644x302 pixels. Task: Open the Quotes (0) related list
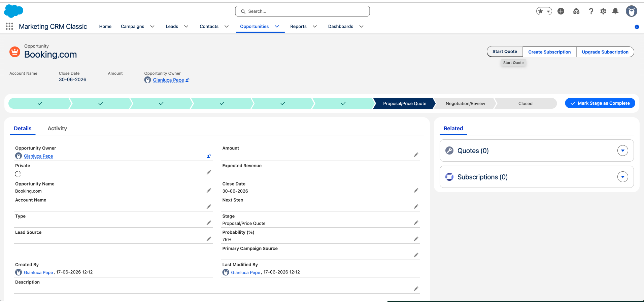point(473,150)
